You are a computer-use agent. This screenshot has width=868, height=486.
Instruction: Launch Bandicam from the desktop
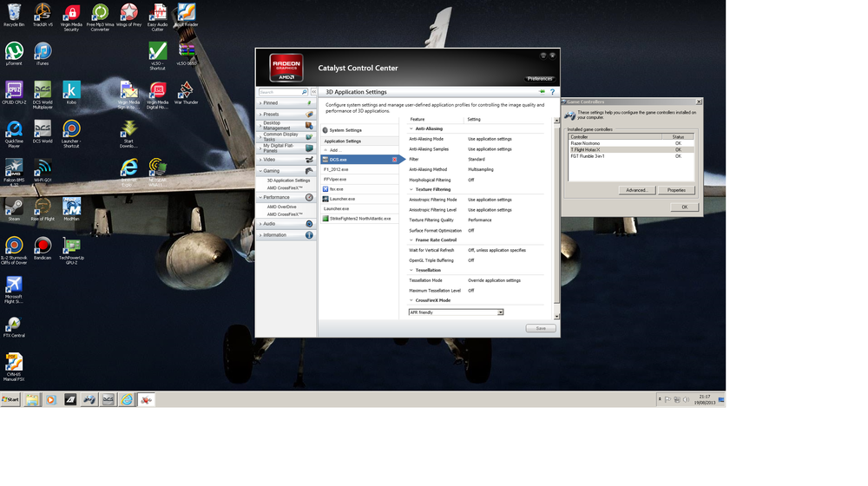(43, 248)
